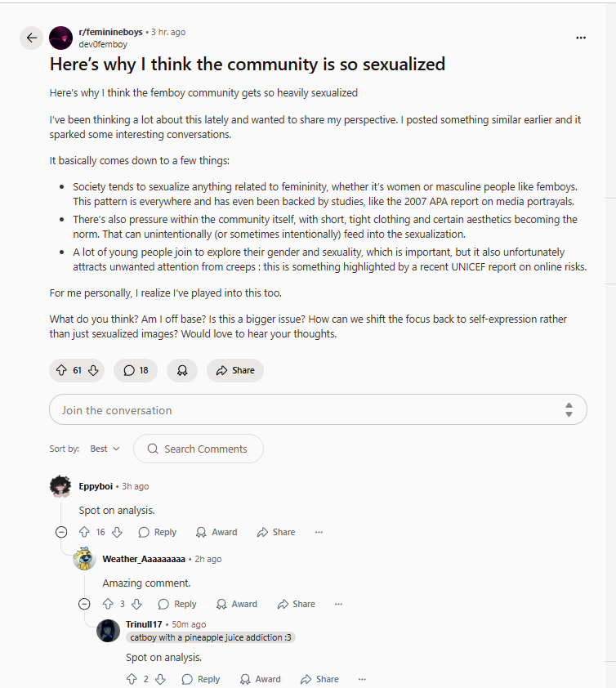Click the back arrow button
The width and height of the screenshot is (616, 688).
click(x=31, y=38)
